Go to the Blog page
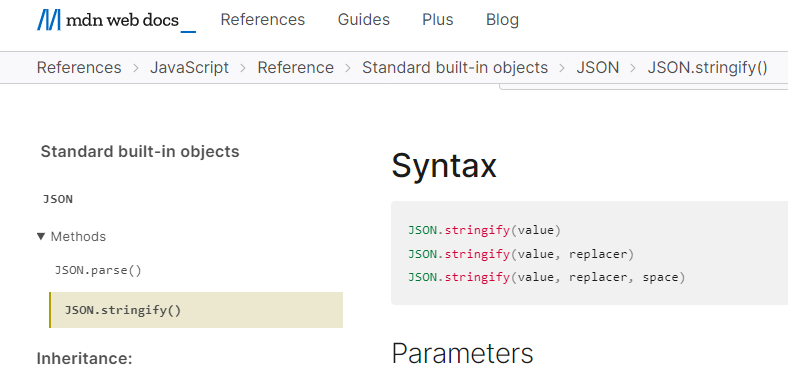The width and height of the screenshot is (788, 383). (502, 20)
